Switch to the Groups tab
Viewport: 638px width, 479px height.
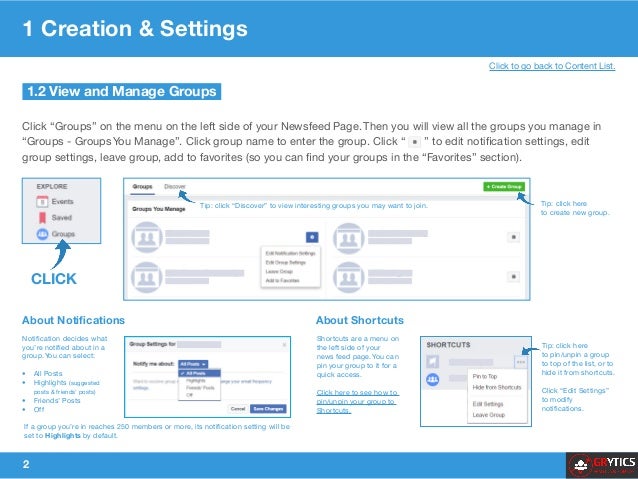[x=142, y=186]
